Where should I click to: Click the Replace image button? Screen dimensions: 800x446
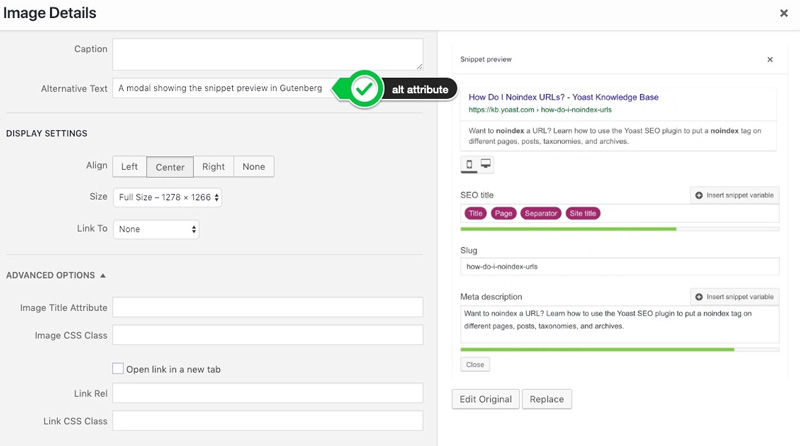pyautogui.click(x=546, y=399)
